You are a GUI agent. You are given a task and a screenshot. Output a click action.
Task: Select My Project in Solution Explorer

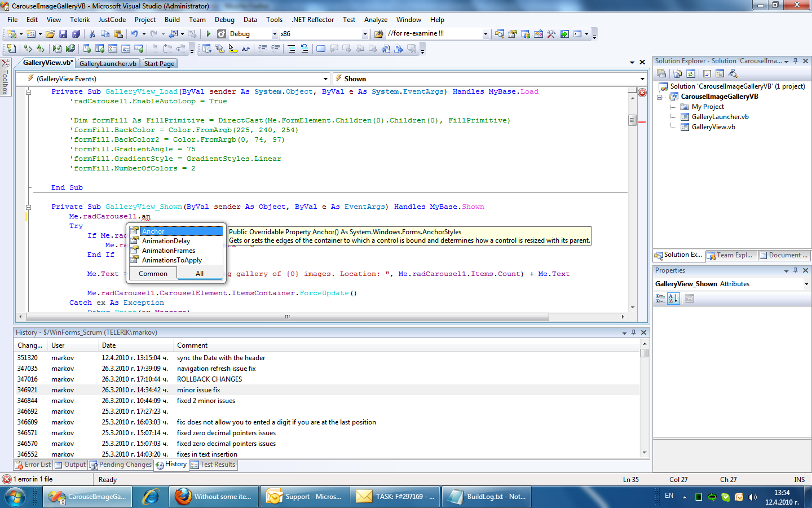pyautogui.click(x=708, y=107)
